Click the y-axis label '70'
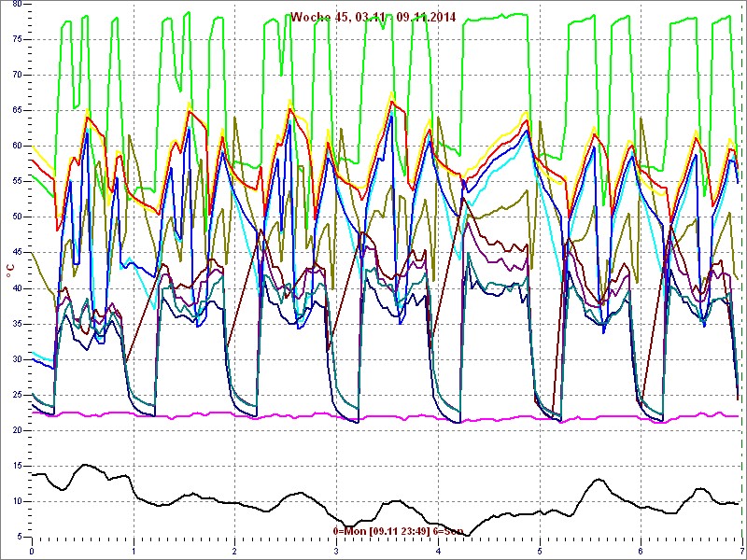 (16, 75)
